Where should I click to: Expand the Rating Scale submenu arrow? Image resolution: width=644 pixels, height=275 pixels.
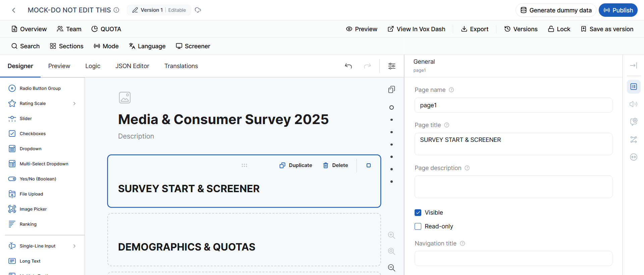pyautogui.click(x=74, y=104)
